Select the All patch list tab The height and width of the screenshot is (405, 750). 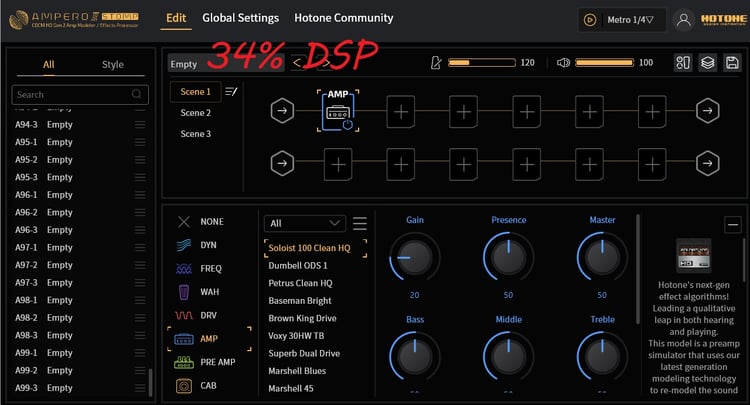tap(49, 65)
